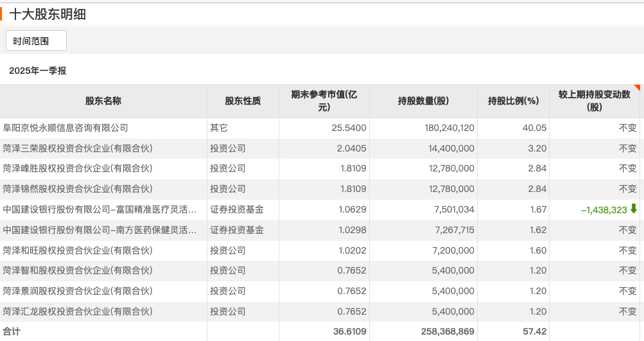Screen dimensions: 644x341
Task: Click the green down arrow beside -1,438,323
Action: [633, 209]
